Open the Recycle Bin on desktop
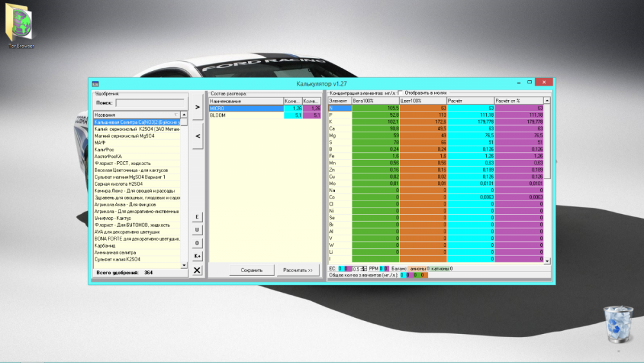The image size is (644, 363). click(618, 324)
